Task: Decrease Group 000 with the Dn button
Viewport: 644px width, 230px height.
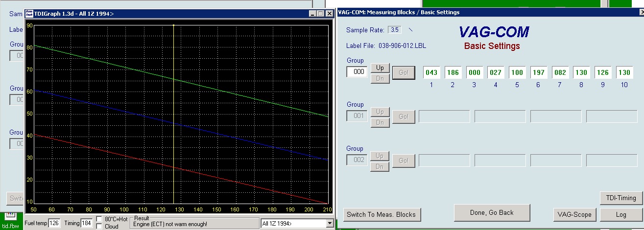Action: pos(380,78)
